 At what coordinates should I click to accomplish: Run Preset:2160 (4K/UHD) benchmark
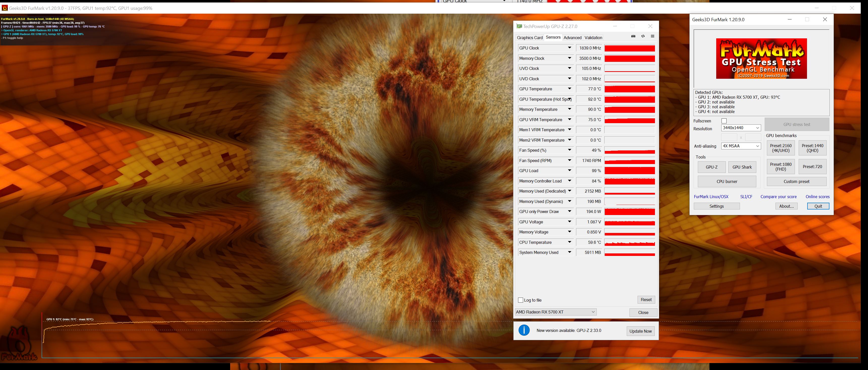[780, 148]
